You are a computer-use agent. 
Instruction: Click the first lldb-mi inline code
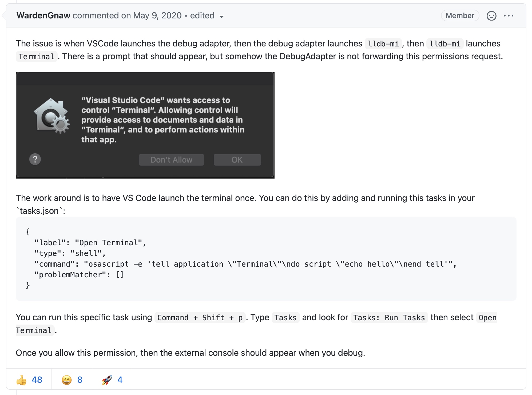383,44
